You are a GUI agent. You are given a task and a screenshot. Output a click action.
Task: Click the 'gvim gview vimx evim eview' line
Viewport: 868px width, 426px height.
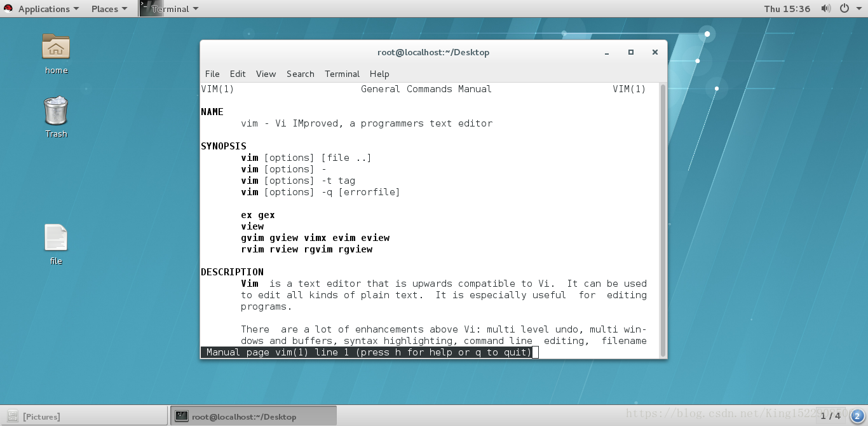[315, 238]
